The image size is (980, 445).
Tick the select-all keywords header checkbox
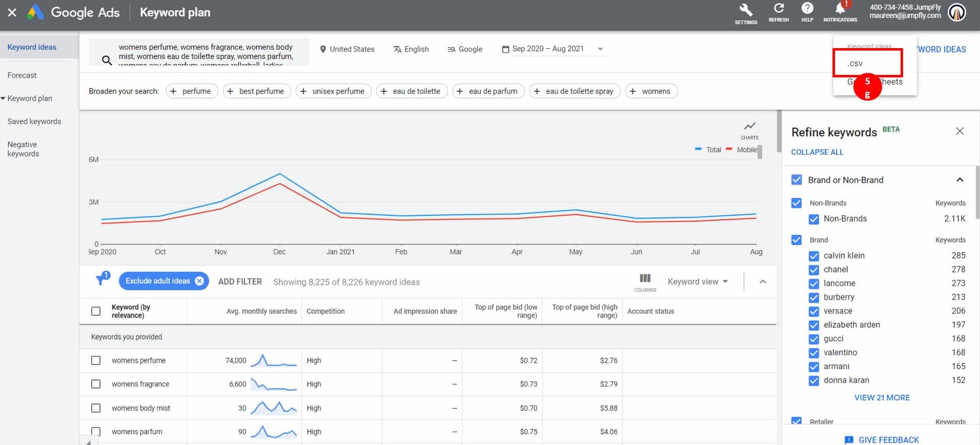96,311
